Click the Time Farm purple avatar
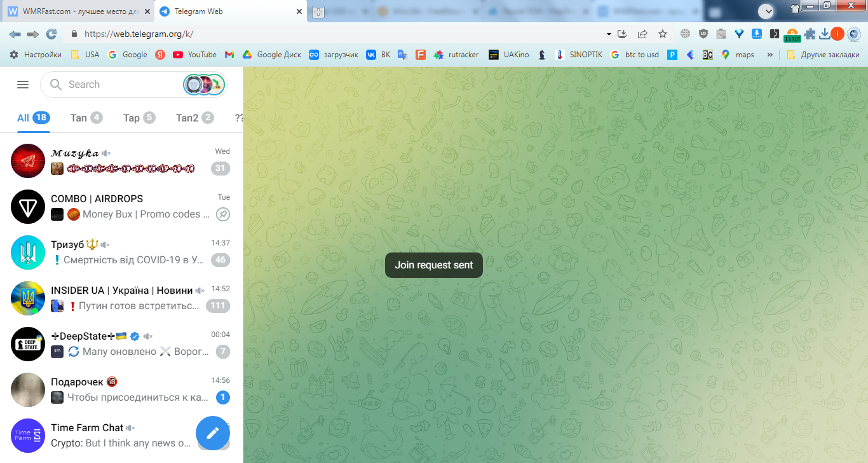868x463 pixels. click(28, 436)
